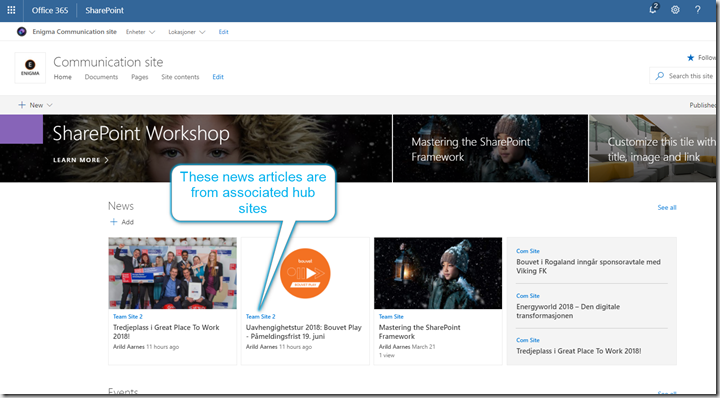Image resolution: width=720 pixels, height=398 pixels.
Task: Click Edit in the site navigation
Action: [218, 77]
